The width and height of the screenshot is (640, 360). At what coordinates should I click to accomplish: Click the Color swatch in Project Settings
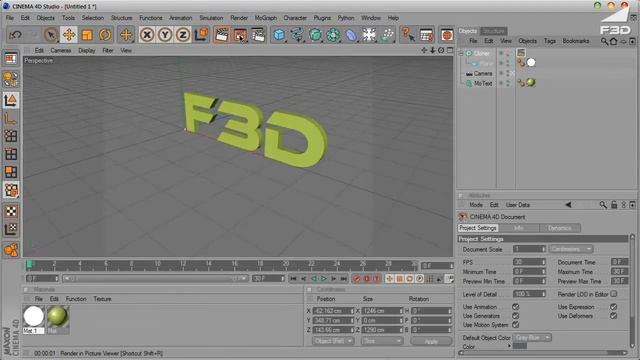pos(520,346)
